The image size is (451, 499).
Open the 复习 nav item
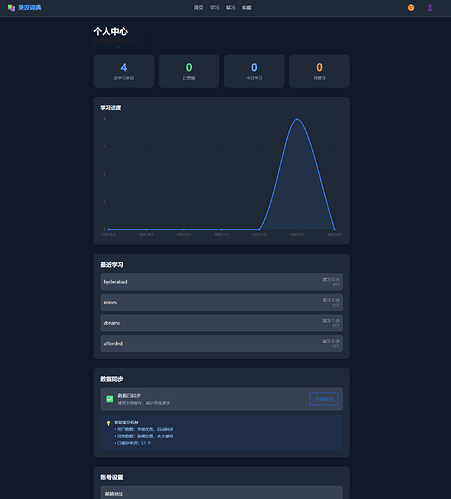(231, 7)
